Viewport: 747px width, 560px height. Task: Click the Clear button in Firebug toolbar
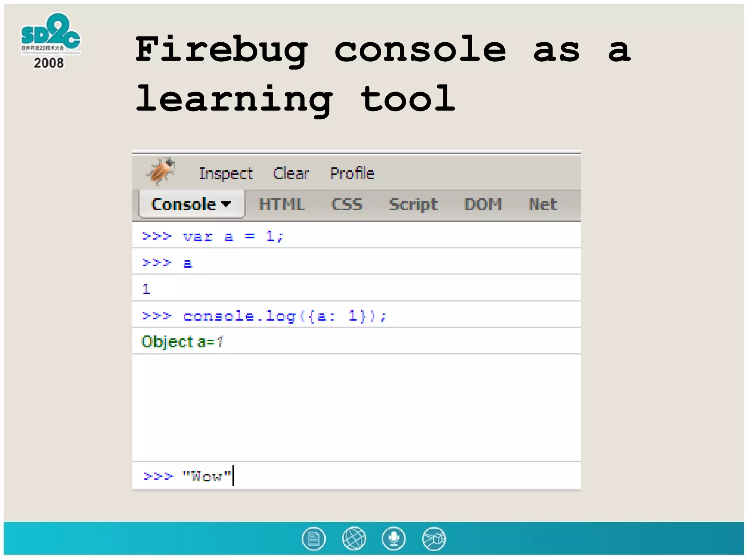point(291,174)
